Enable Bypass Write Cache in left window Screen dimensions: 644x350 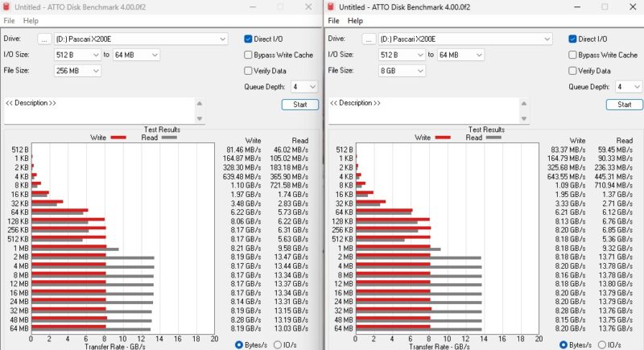pyautogui.click(x=248, y=55)
